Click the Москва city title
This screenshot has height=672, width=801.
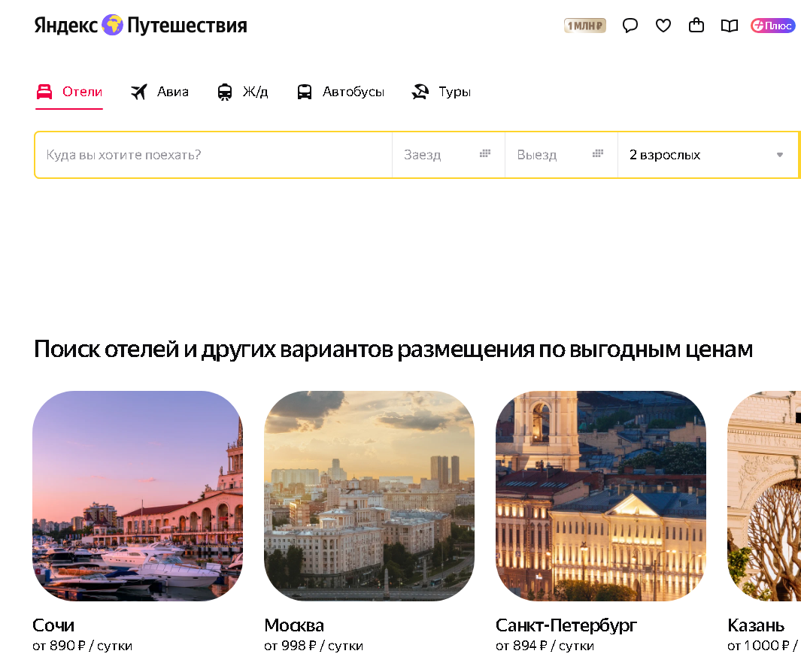(x=294, y=625)
